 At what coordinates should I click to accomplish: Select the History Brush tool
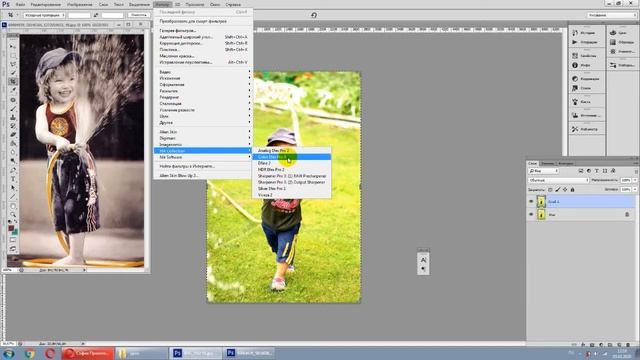[x=13, y=126]
